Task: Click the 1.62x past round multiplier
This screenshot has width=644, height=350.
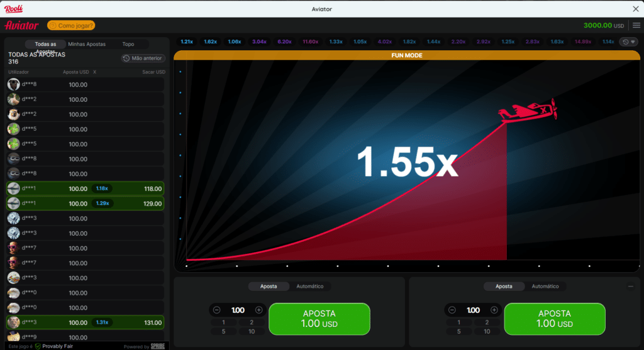Action: (x=210, y=42)
